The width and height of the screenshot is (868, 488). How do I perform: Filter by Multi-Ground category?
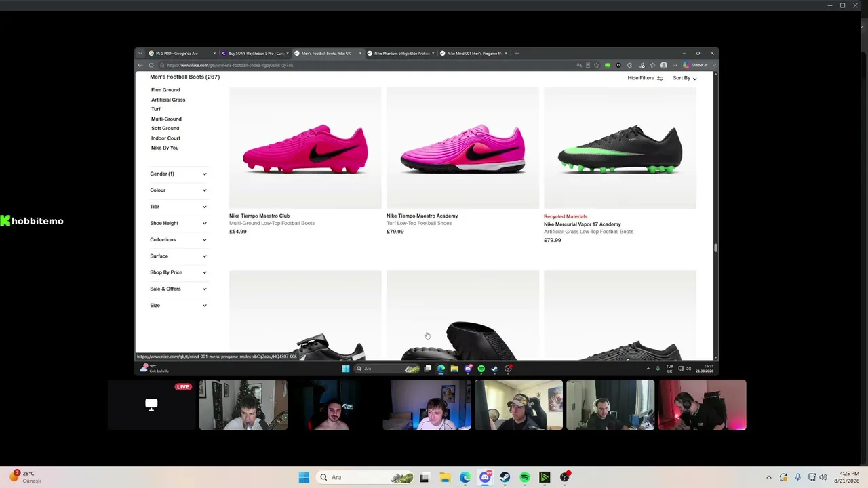click(166, 119)
